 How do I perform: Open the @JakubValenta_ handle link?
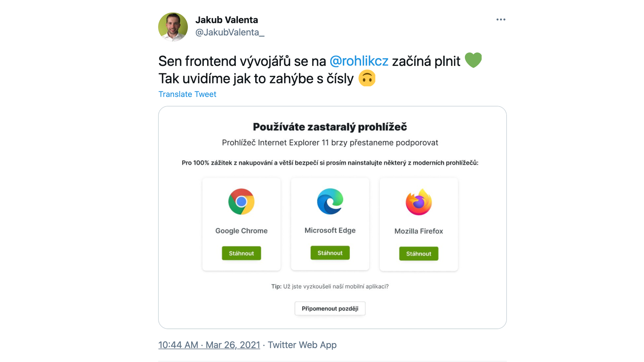coord(230,32)
